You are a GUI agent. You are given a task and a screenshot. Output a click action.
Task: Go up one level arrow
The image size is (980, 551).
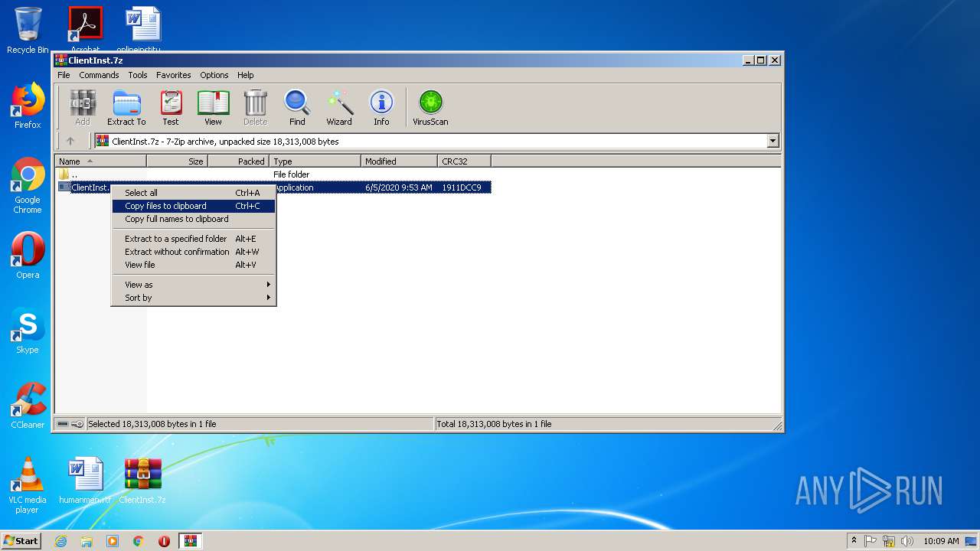pos(70,141)
